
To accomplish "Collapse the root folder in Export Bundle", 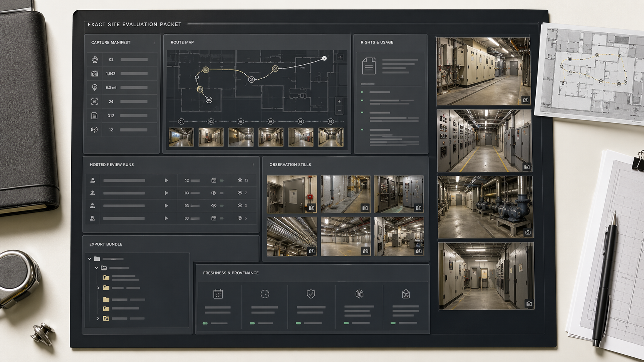I will point(89,259).
